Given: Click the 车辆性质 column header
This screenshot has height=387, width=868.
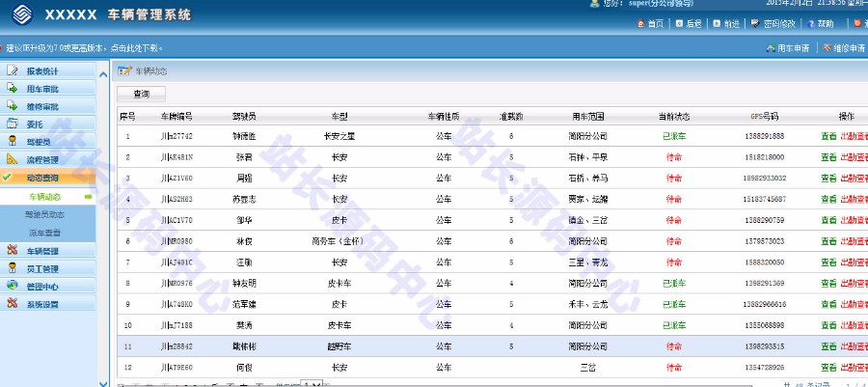Looking at the screenshot, I should tap(444, 116).
